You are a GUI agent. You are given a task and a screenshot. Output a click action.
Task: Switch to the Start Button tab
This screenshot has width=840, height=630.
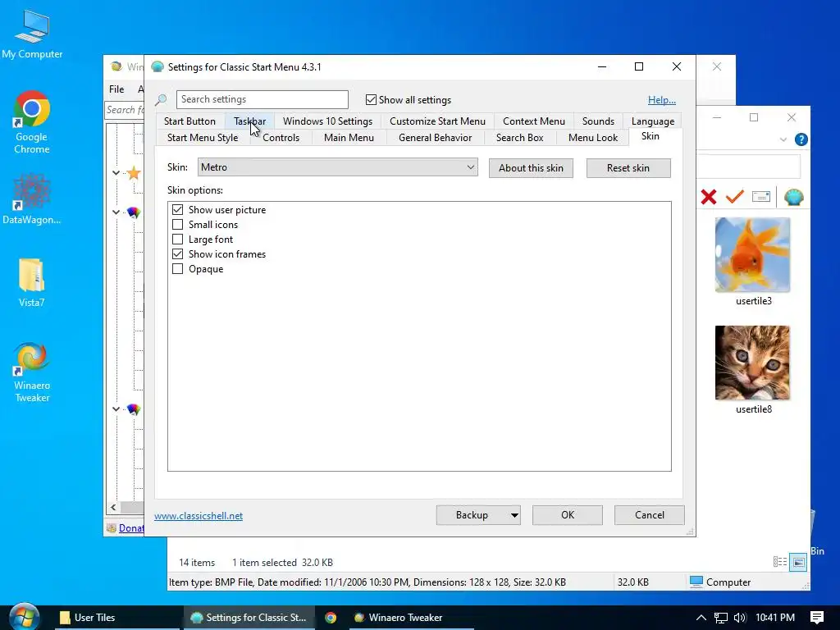click(x=189, y=121)
